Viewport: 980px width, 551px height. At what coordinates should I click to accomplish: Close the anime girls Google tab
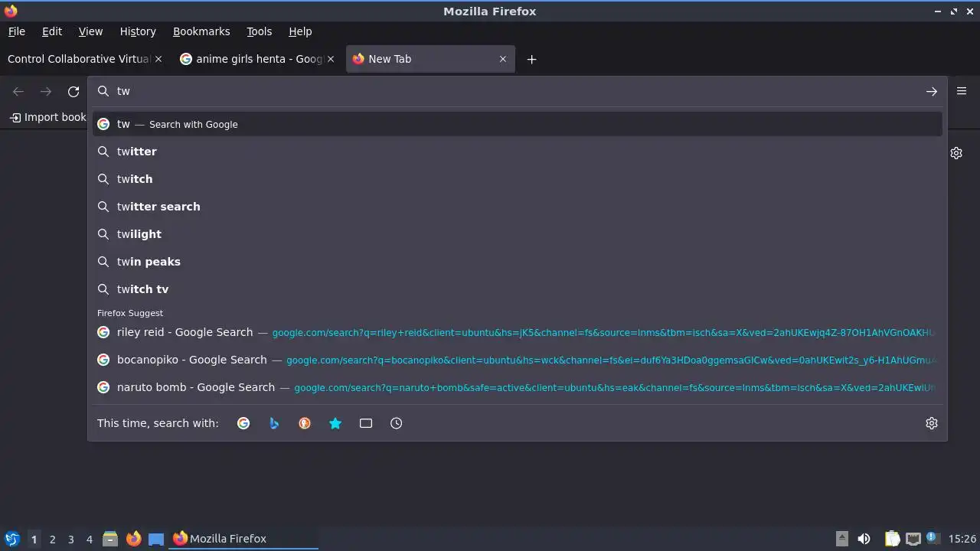[331, 59]
